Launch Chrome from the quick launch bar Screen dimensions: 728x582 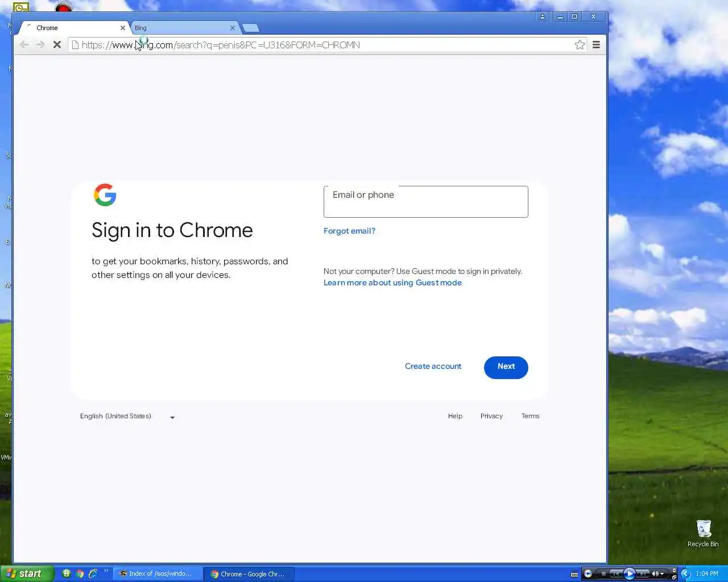pos(80,573)
